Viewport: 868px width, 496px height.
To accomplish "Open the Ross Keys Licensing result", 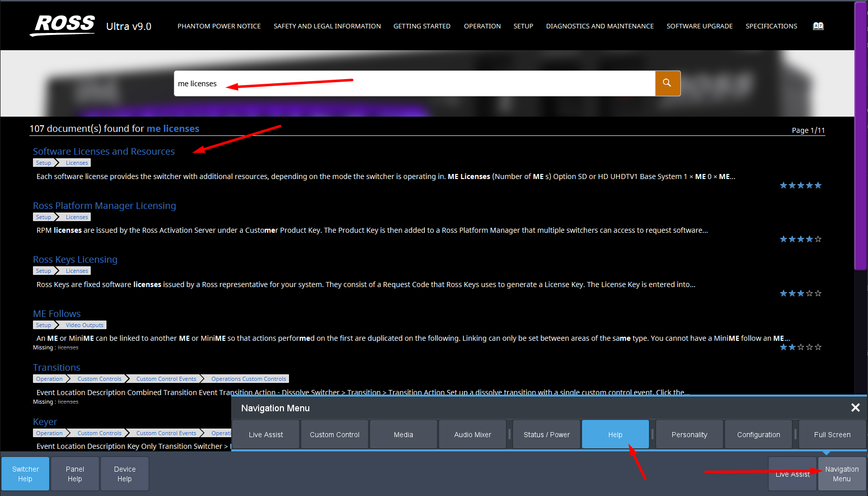I will click(x=75, y=259).
